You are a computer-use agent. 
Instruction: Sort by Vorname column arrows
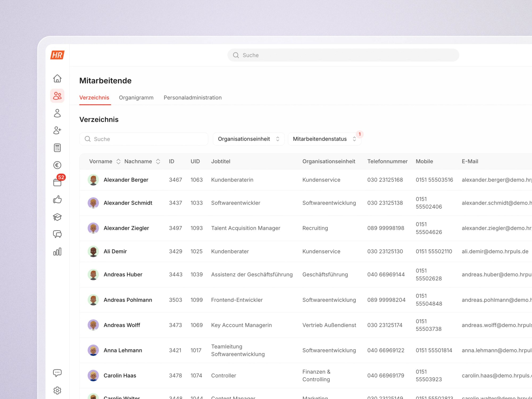[x=118, y=161]
